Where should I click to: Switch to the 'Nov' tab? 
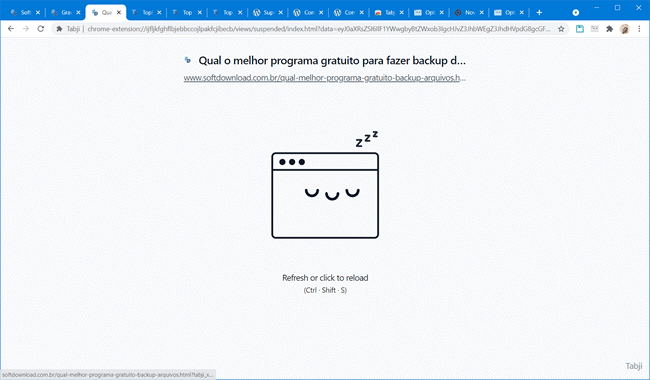click(x=466, y=12)
